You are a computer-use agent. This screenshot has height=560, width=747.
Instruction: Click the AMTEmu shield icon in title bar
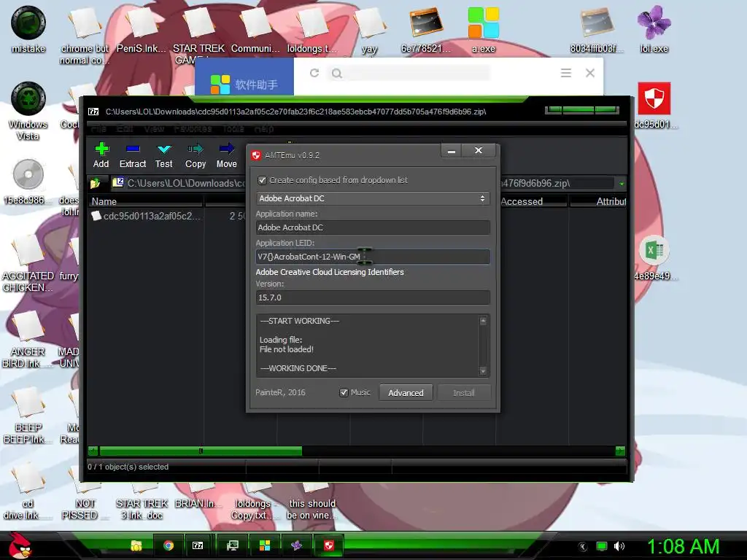tap(256, 155)
